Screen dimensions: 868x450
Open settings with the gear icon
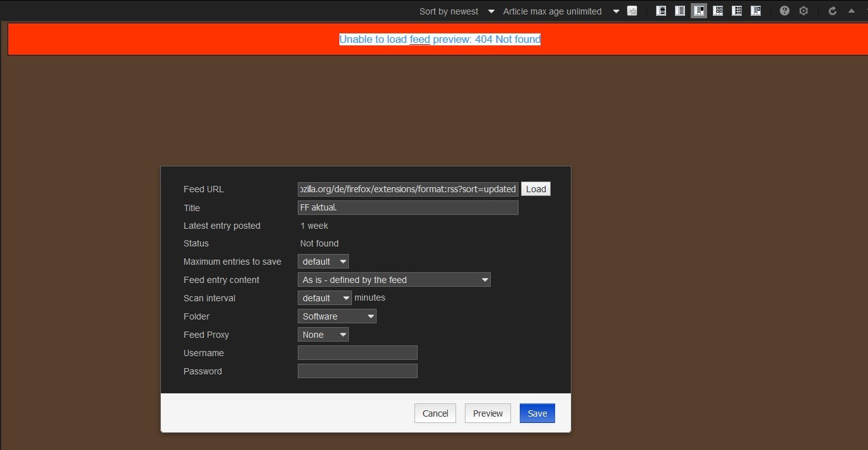click(804, 11)
